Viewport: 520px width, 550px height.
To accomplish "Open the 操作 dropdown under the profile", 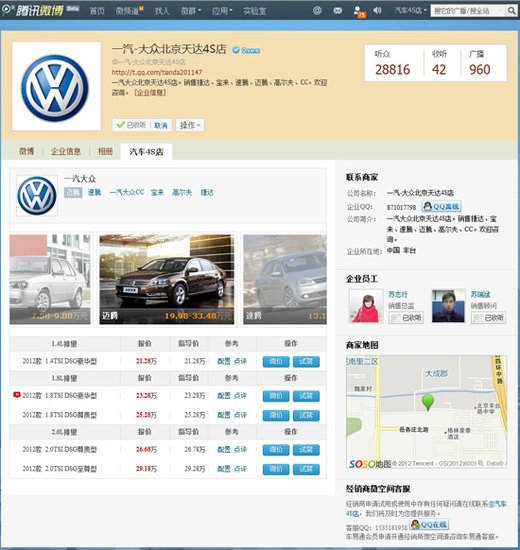I will point(190,125).
